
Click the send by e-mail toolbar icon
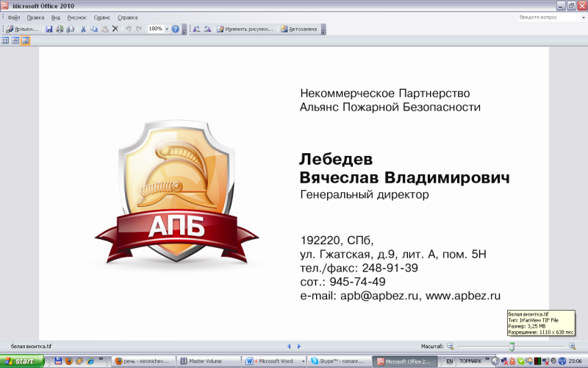(70, 29)
